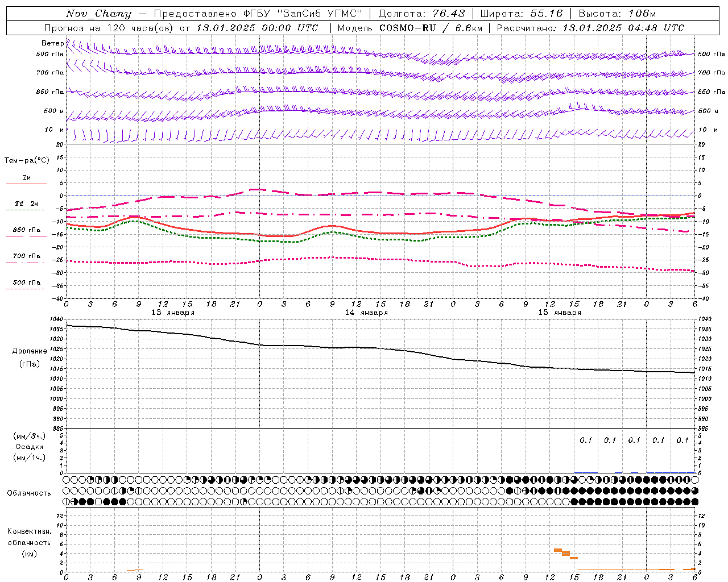Select the 'Высота: 106м' text
This screenshot has height=582, width=728.
click(x=617, y=14)
